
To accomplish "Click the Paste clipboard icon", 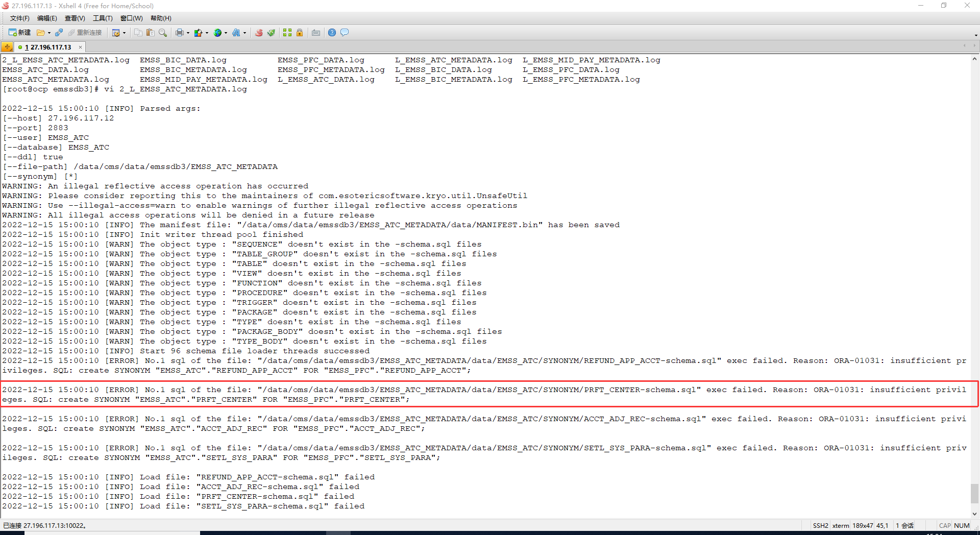I will click(x=150, y=33).
